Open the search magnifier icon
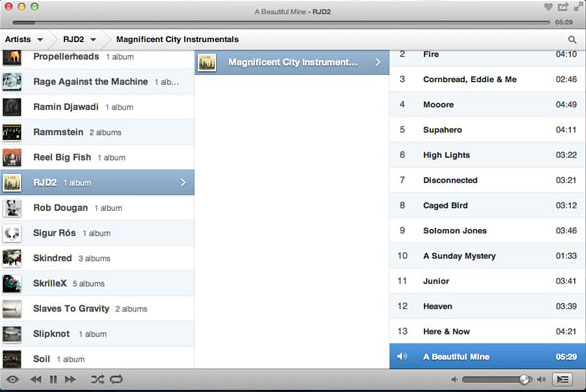The height and width of the screenshot is (392, 586). (x=572, y=39)
